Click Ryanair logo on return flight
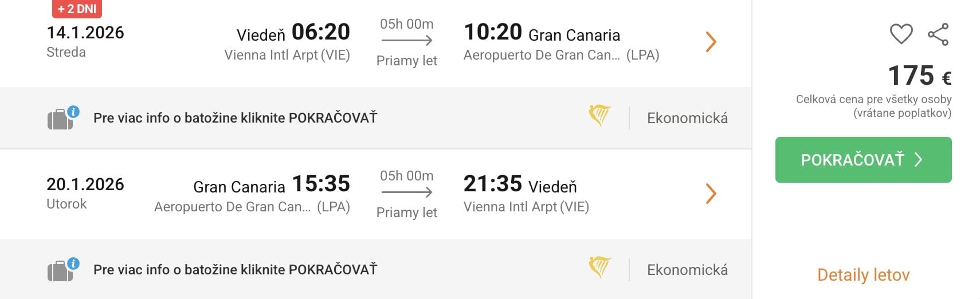This screenshot has width=980, height=299. tap(599, 267)
